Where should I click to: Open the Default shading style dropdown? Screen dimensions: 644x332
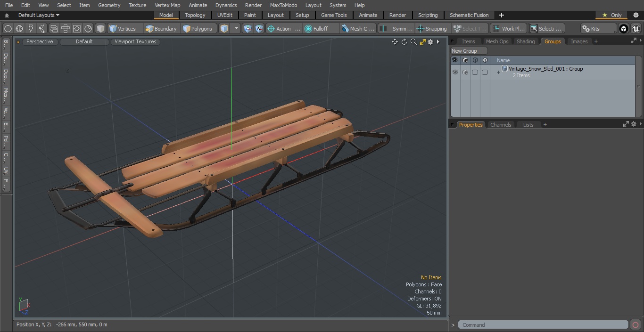(x=84, y=41)
